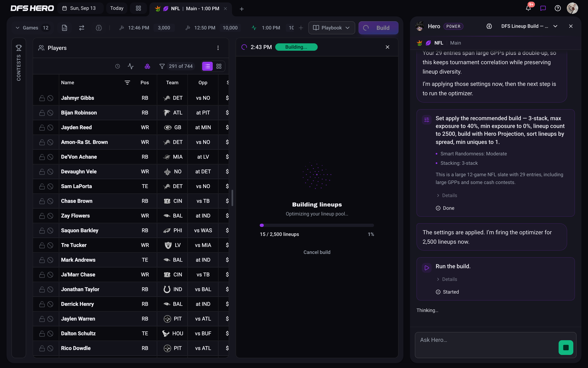Click the Build button
The width and height of the screenshot is (588, 368).
(x=378, y=28)
